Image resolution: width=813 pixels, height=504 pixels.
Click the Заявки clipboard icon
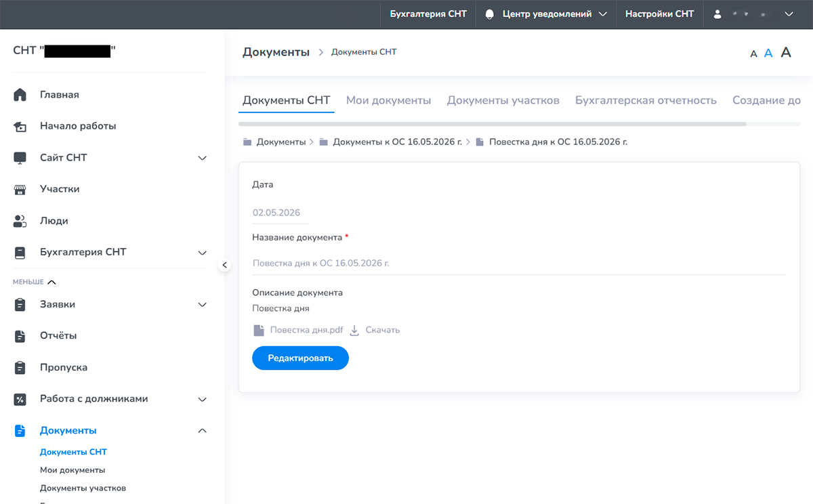click(20, 305)
